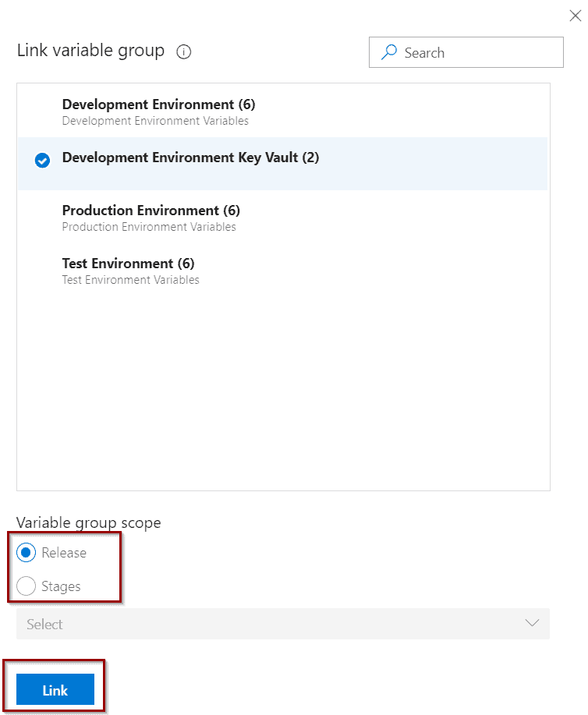Switch scope to the Stages radio button
588x715 pixels.
click(26, 586)
